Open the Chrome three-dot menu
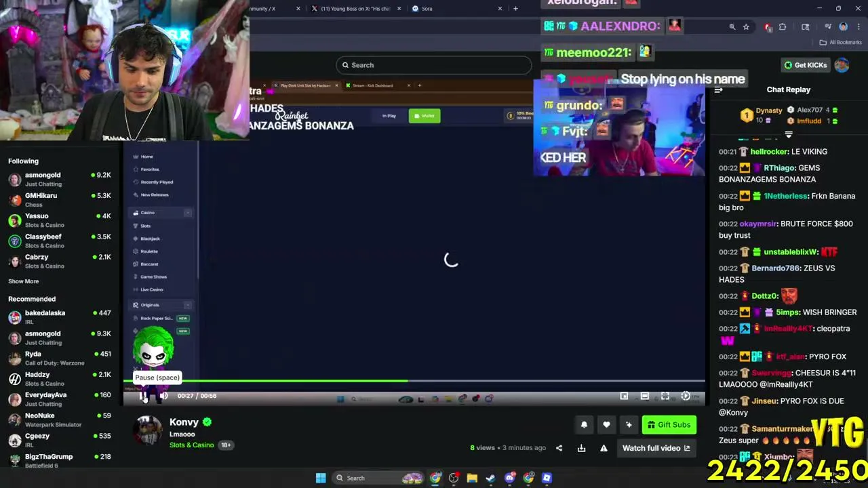This screenshot has height=488, width=868. click(859, 27)
